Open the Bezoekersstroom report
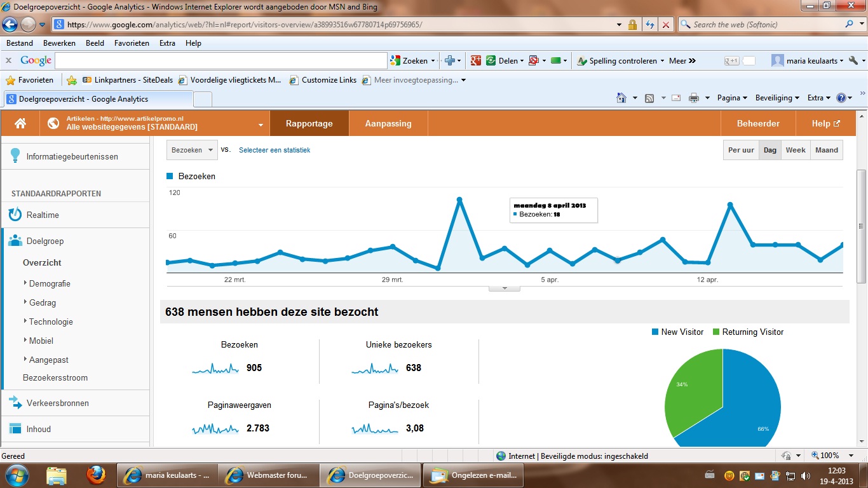The width and height of the screenshot is (868, 488). point(55,377)
